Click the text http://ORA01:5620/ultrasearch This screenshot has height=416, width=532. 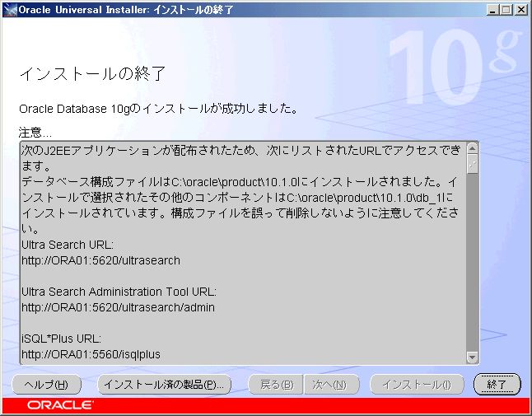100,260
